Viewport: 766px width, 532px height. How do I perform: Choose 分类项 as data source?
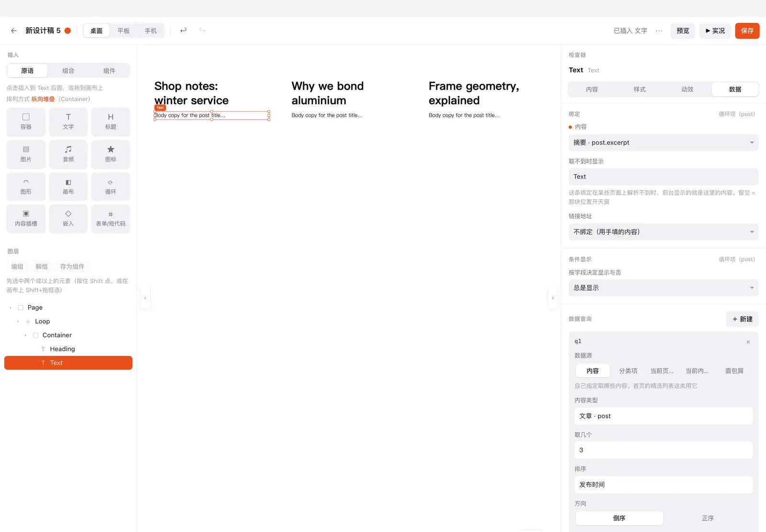628,371
